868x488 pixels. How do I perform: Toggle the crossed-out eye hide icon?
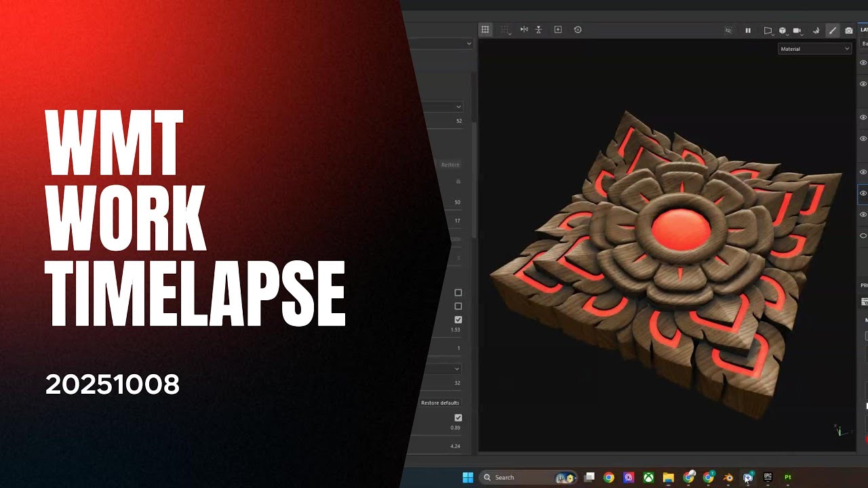tap(728, 30)
